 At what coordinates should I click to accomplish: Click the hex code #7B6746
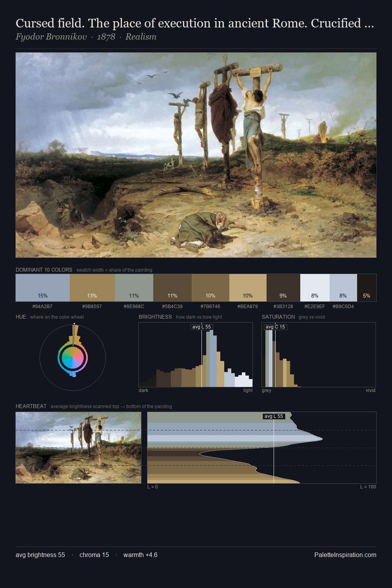[x=211, y=307]
